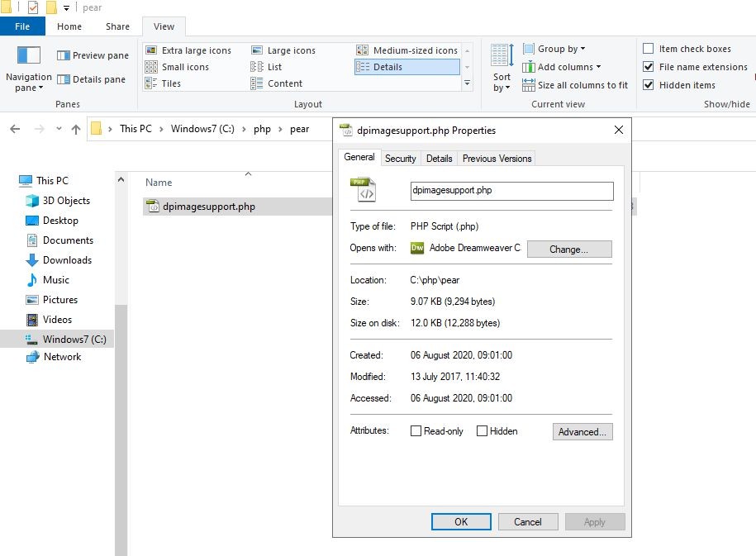This screenshot has width=756, height=556.
Task: Enable the Read-only attribute checkbox
Action: (x=416, y=431)
